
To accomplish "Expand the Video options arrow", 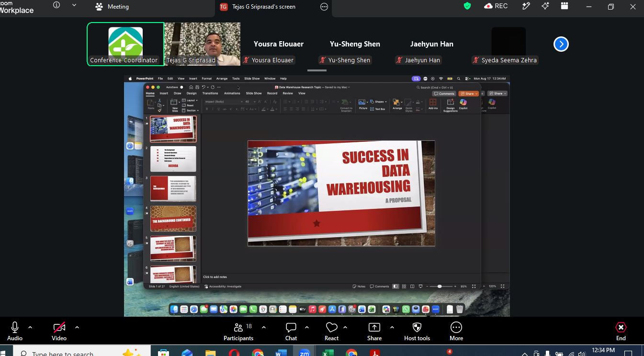I will click(x=77, y=327).
